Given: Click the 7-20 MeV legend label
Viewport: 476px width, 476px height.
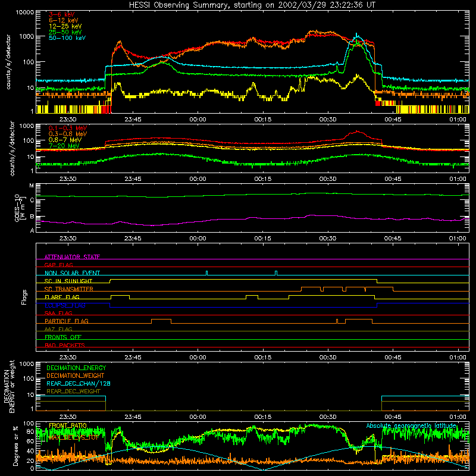Looking at the screenshot, I should coord(64,146).
